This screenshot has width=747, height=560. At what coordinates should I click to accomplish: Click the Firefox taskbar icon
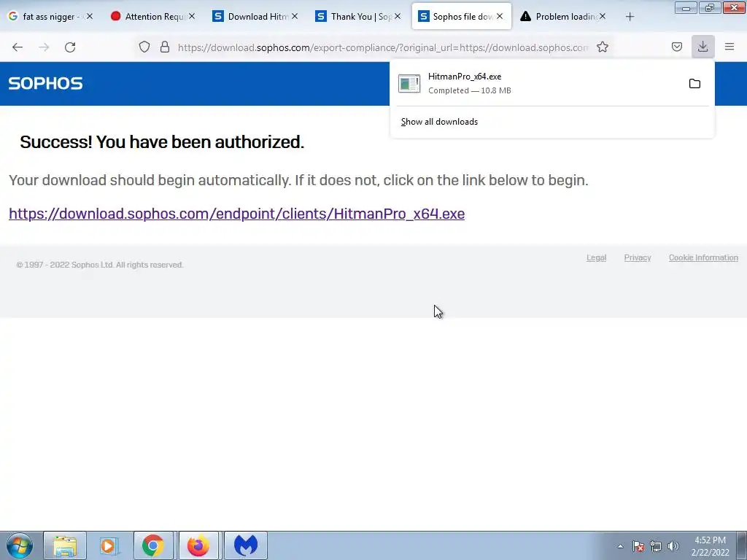click(x=198, y=545)
